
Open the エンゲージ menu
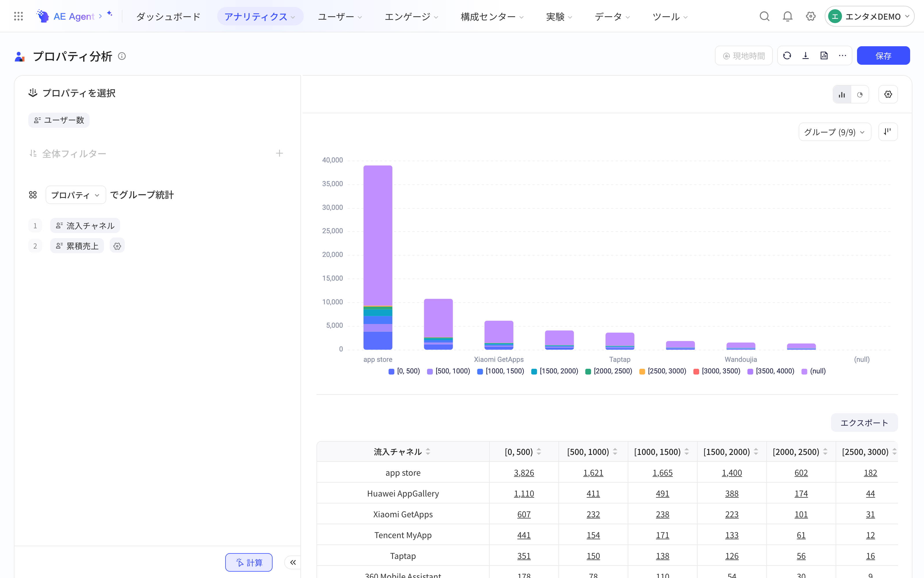click(411, 16)
